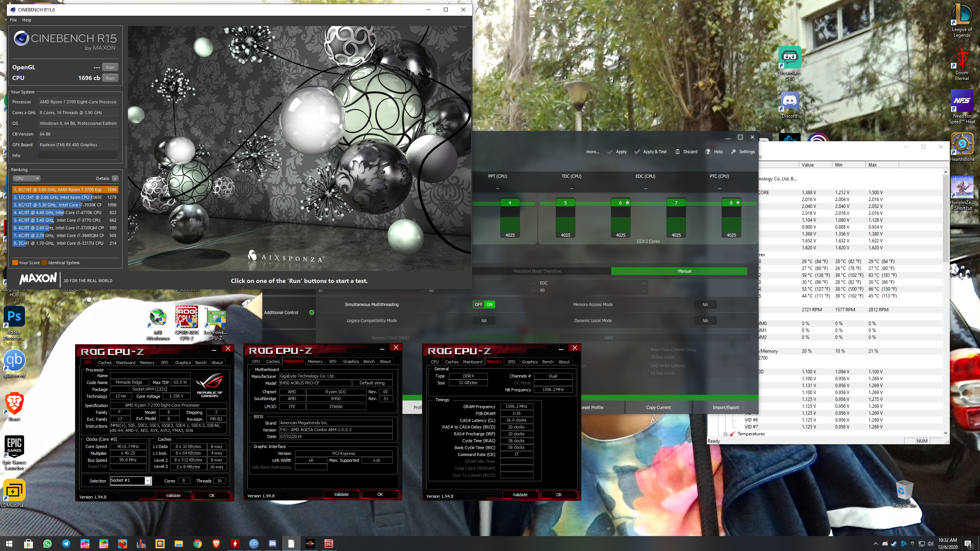
Task: Select HorizonZe... Shortcut desktop icon
Action: coord(962,193)
